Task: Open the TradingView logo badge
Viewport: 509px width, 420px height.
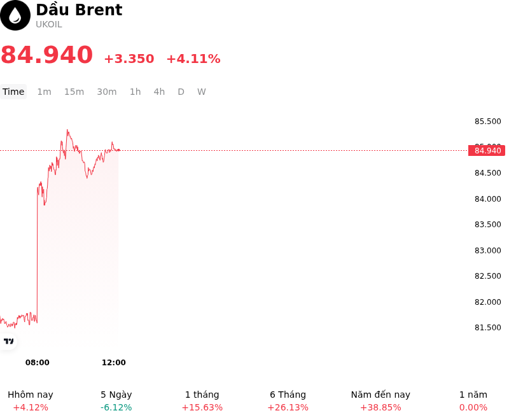Action: (8, 341)
